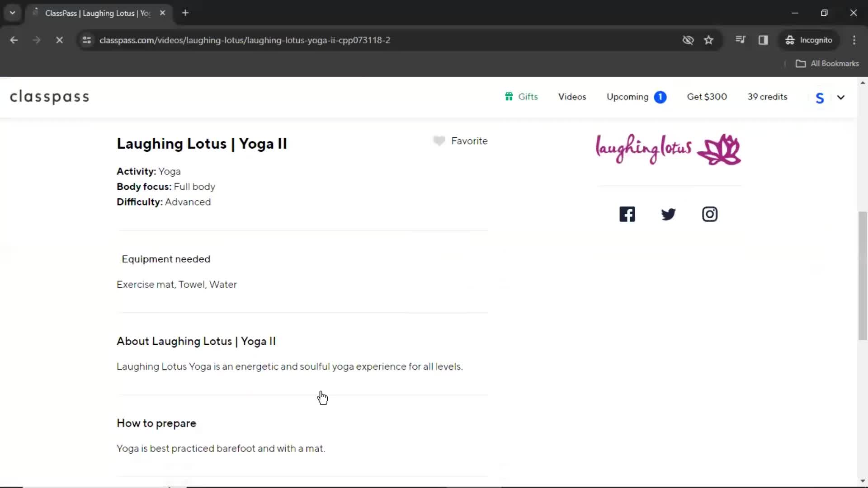Open site information icon in address bar
The height and width of the screenshot is (488, 868).
pos(87,40)
